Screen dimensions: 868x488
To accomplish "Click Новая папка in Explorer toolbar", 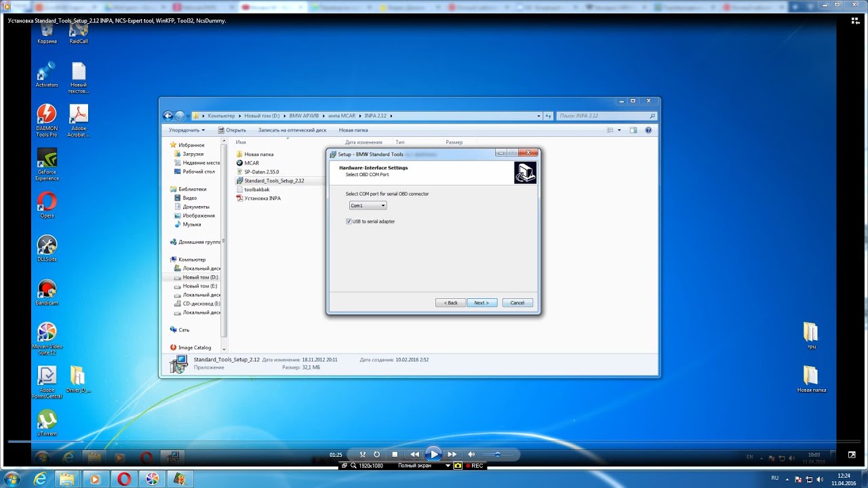I will [353, 130].
